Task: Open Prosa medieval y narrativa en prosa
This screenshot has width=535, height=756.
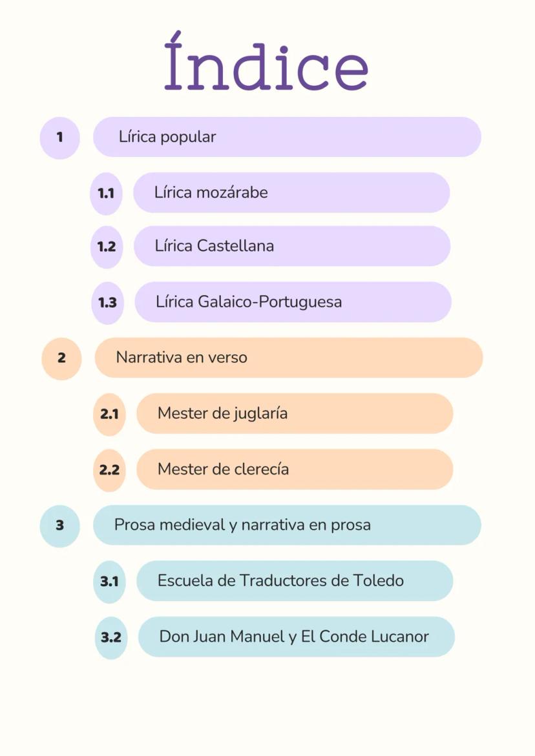Action: (287, 525)
